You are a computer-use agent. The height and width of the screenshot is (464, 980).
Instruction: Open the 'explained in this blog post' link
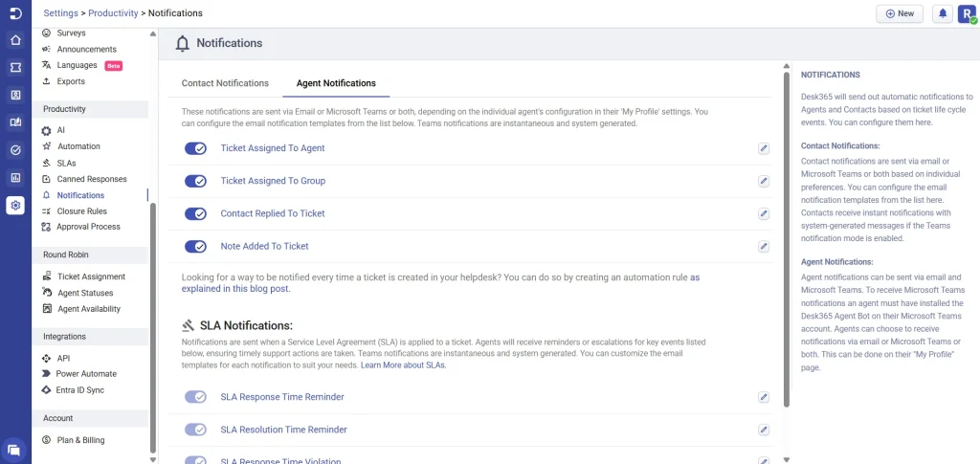(235, 289)
